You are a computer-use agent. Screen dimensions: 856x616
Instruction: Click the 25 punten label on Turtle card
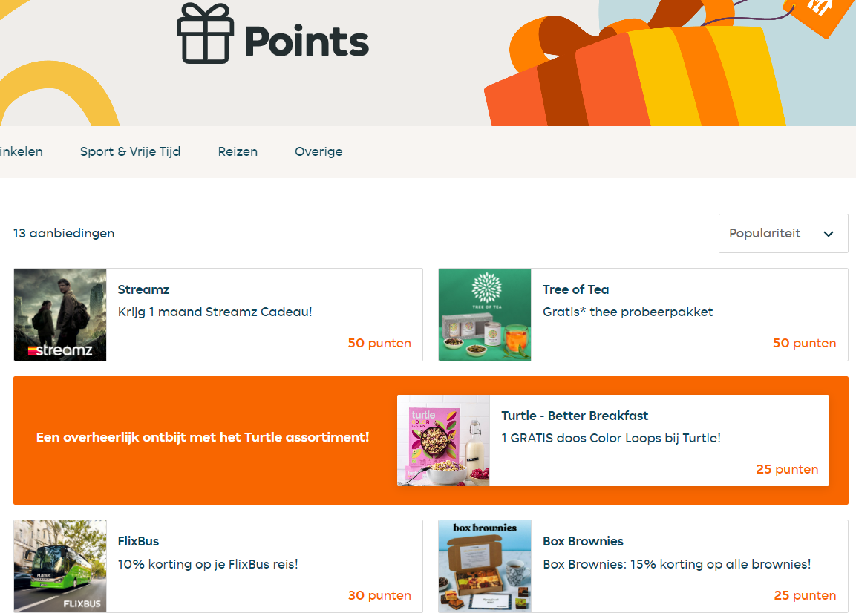[787, 469]
